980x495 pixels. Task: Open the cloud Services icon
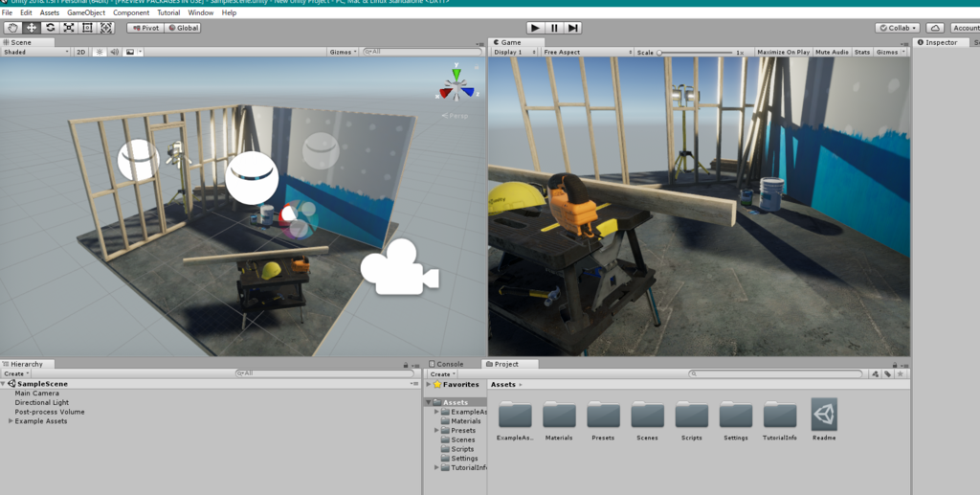coord(934,28)
